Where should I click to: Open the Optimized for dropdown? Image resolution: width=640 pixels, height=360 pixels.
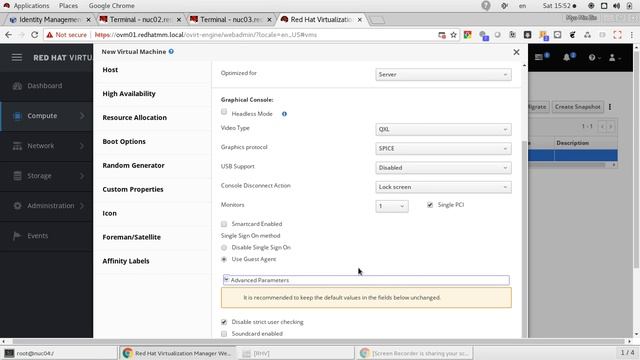coord(443,75)
